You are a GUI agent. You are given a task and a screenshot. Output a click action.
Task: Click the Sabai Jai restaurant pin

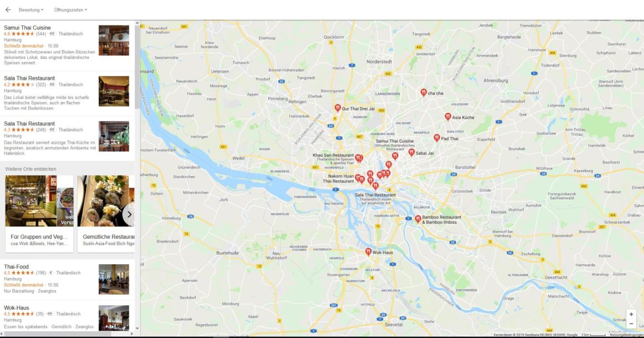coord(411,153)
